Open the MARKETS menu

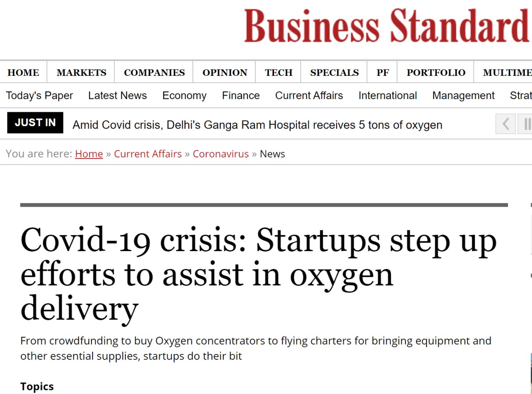click(82, 73)
